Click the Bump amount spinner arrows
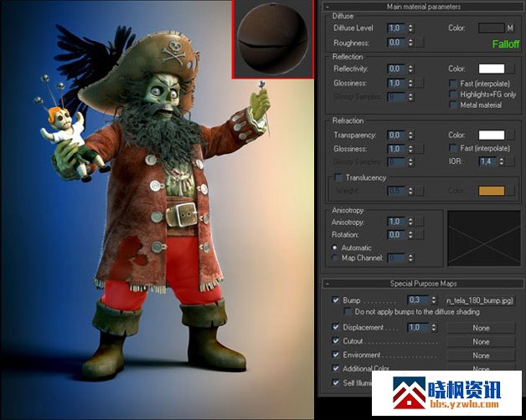The height and width of the screenshot is (420, 526). coord(434,300)
